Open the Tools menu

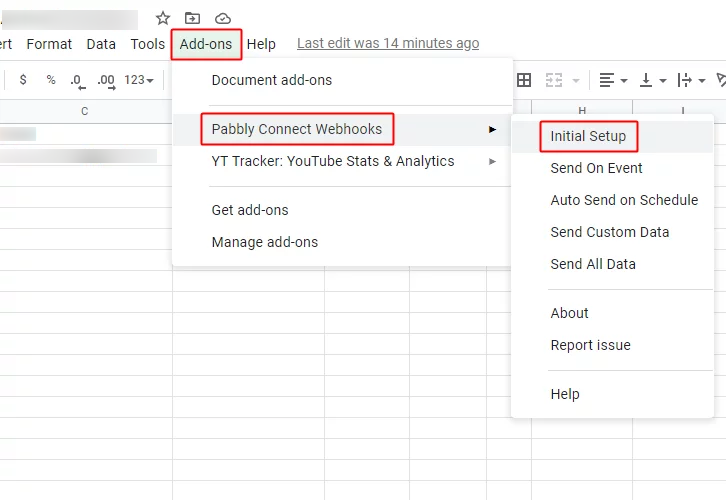click(x=147, y=44)
